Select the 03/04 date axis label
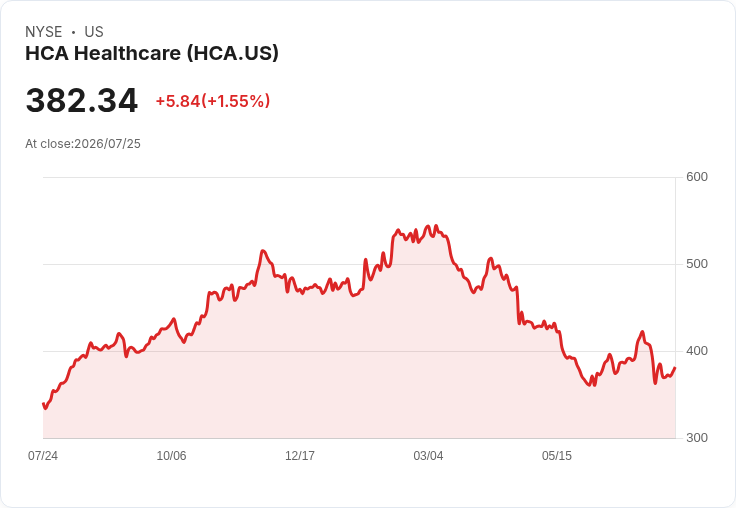736x508 pixels. pos(428,456)
